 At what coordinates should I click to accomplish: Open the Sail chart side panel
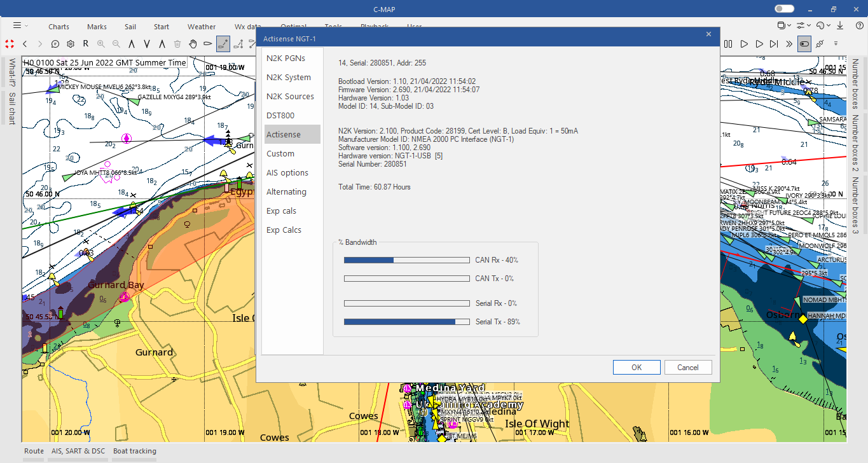coord(11,108)
